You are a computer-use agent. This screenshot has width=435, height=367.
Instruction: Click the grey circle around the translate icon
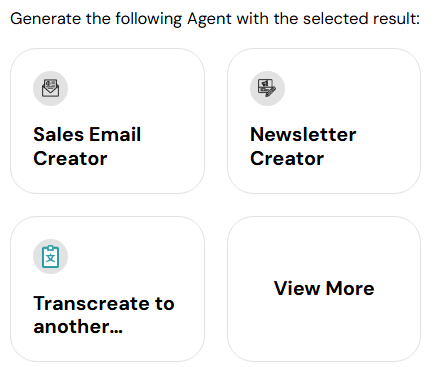click(50, 257)
